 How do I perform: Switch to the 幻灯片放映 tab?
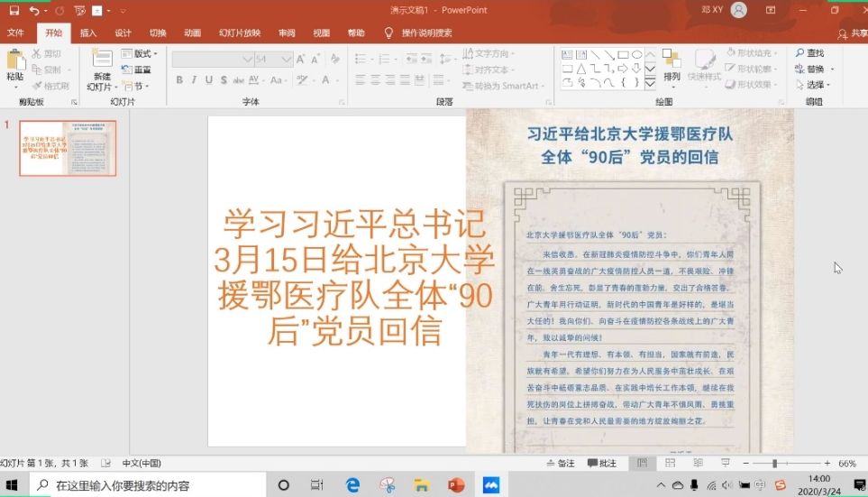[x=239, y=33]
